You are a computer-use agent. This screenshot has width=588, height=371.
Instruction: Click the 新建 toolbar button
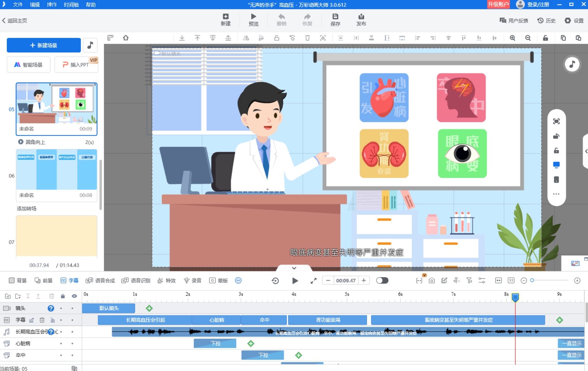[226, 20]
